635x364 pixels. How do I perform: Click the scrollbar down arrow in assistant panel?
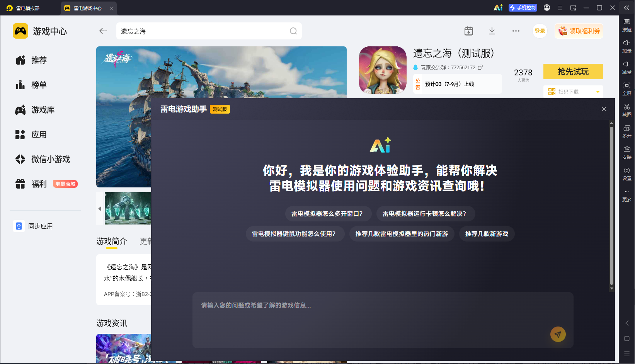point(611,289)
